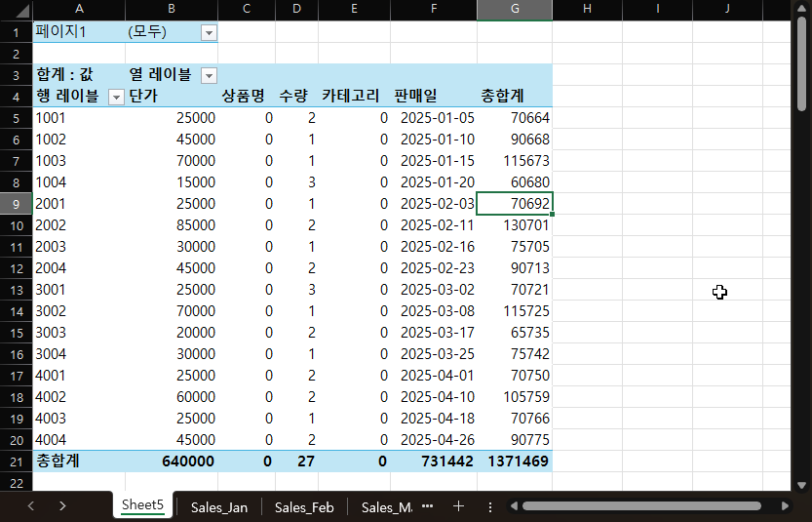Select the cell containing 페이지1
Screen dimensions: 812x522
tap(79, 32)
